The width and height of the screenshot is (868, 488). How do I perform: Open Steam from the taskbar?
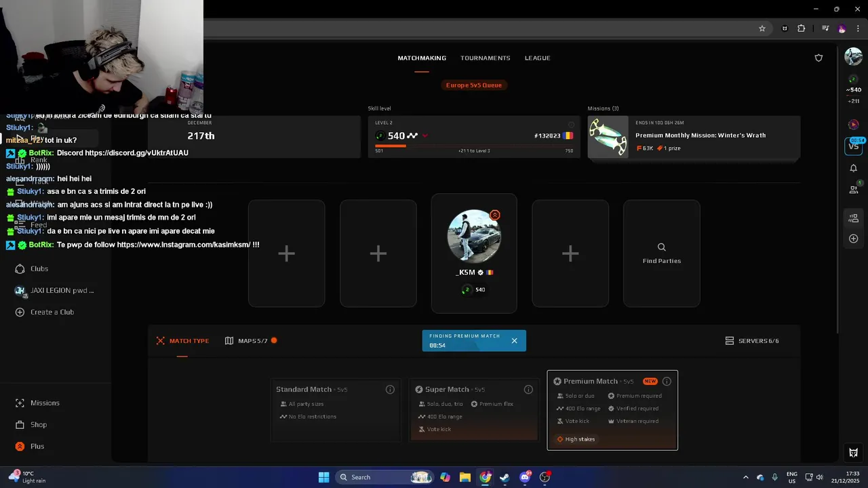tap(505, 477)
